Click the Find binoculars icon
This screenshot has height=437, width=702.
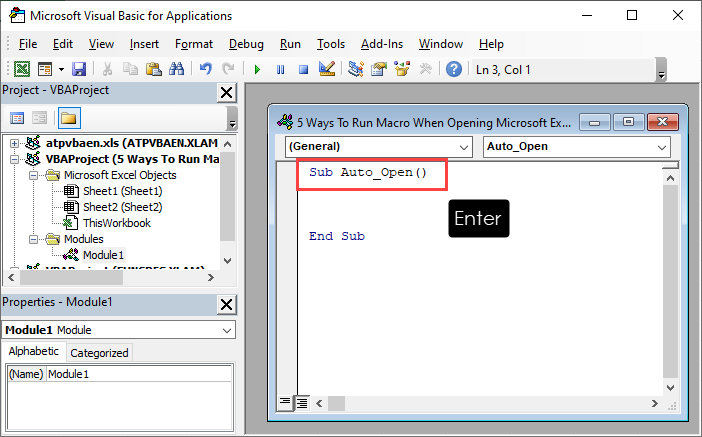click(176, 69)
